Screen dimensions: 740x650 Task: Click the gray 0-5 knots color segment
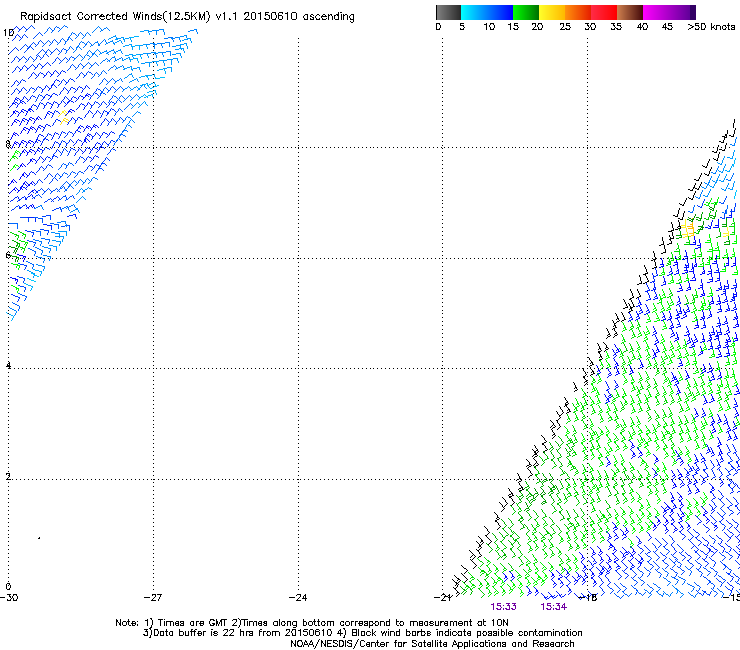click(x=448, y=12)
